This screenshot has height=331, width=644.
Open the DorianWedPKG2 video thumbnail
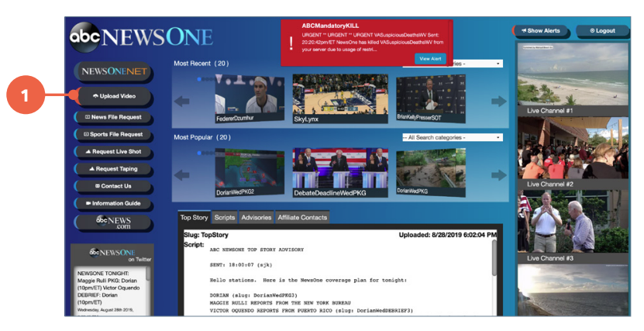[250, 173]
